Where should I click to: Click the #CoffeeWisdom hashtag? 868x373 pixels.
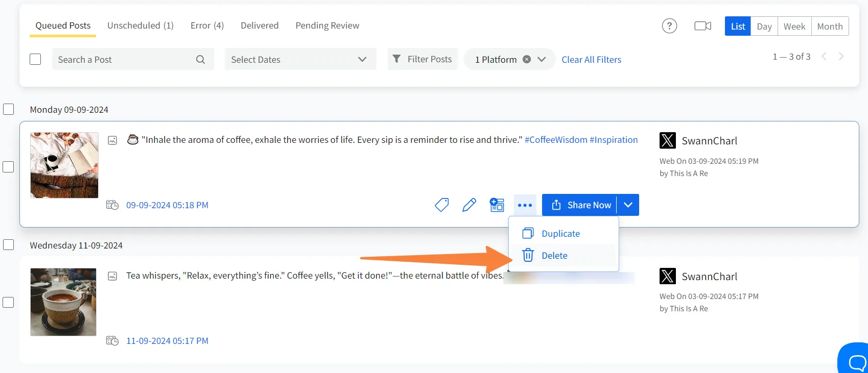556,140
